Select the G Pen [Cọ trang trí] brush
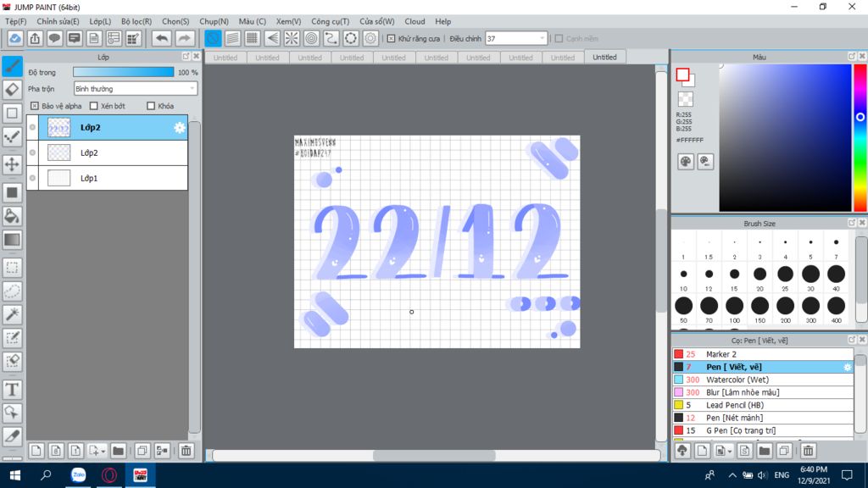The height and width of the screenshot is (488, 868). pos(763,430)
